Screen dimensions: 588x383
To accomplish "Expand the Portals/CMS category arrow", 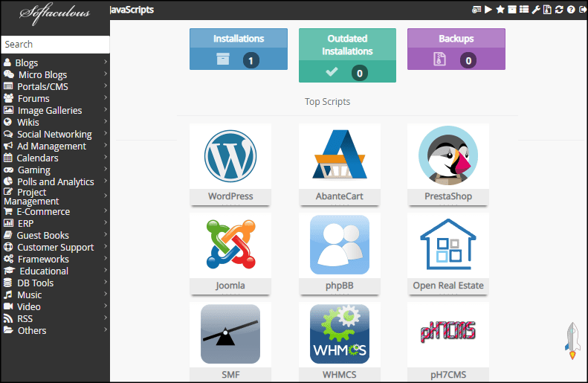I will point(106,86).
